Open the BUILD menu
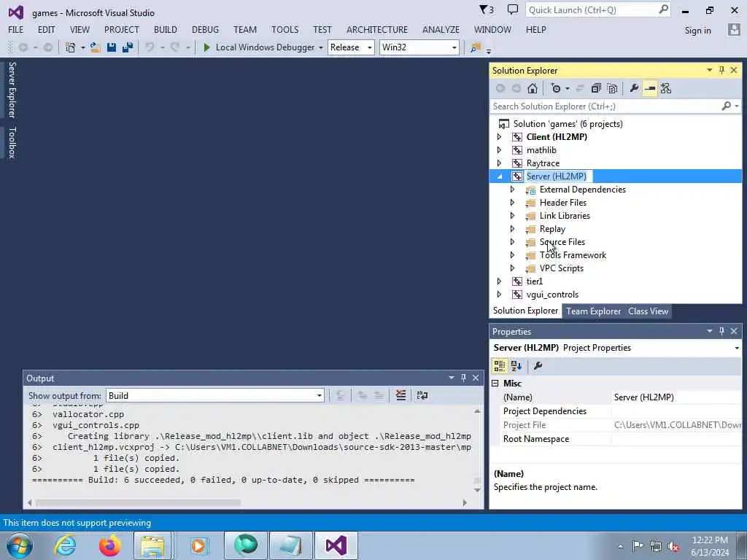The height and width of the screenshot is (560, 747). coord(166,29)
